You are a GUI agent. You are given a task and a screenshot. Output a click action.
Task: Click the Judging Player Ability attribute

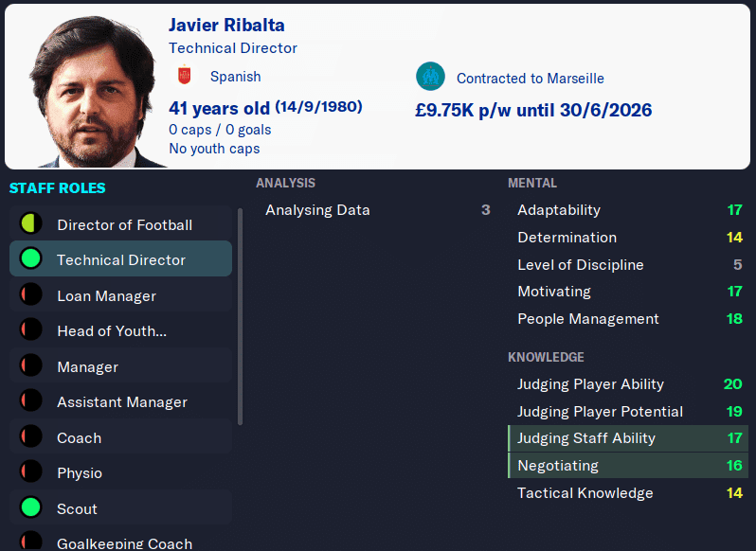click(x=590, y=384)
